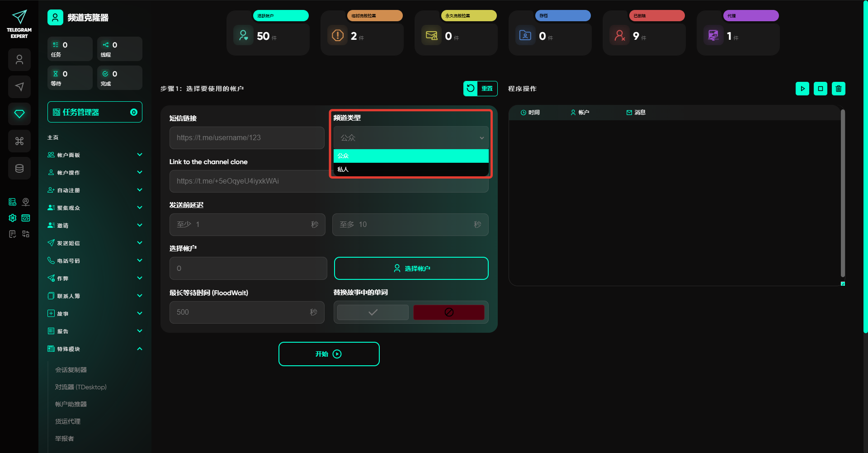Select 公众 option in channel type dropdown
The image size is (868, 453).
[410, 156]
